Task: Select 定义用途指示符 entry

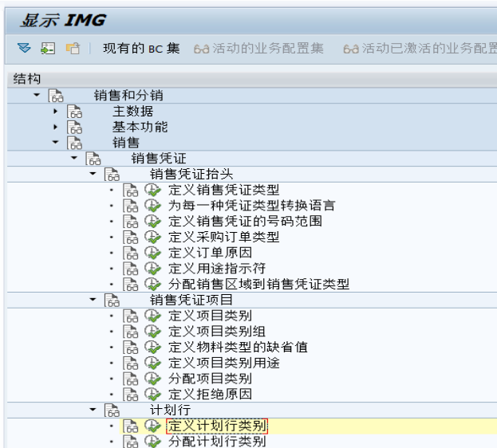Action: (x=217, y=269)
